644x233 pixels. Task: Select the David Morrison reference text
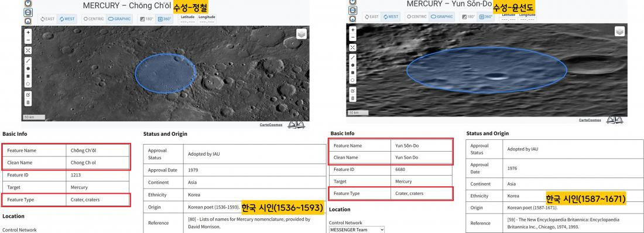point(249,222)
